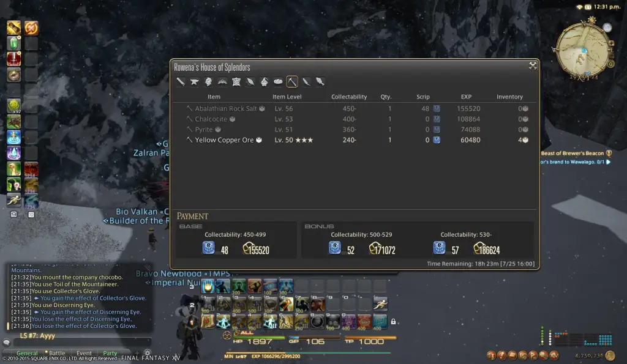Image resolution: width=627 pixels, height=364 pixels.
Task: Click scrip icon beside bonus value 57
Action: pyautogui.click(x=439, y=248)
